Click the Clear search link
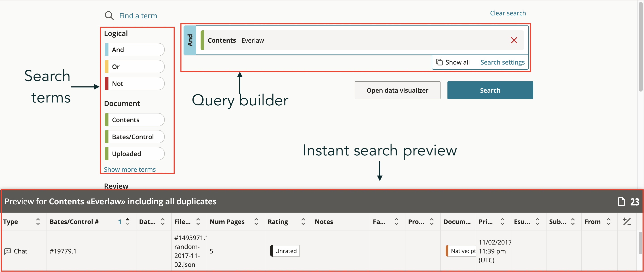The width and height of the screenshot is (644, 272). point(508,13)
